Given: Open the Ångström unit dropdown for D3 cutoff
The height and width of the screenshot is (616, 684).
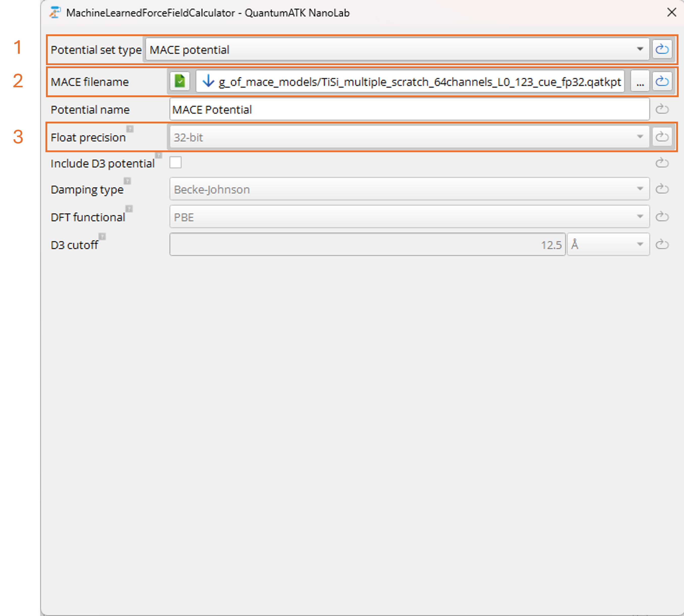Looking at the screenshot, I should pos(608,244).
